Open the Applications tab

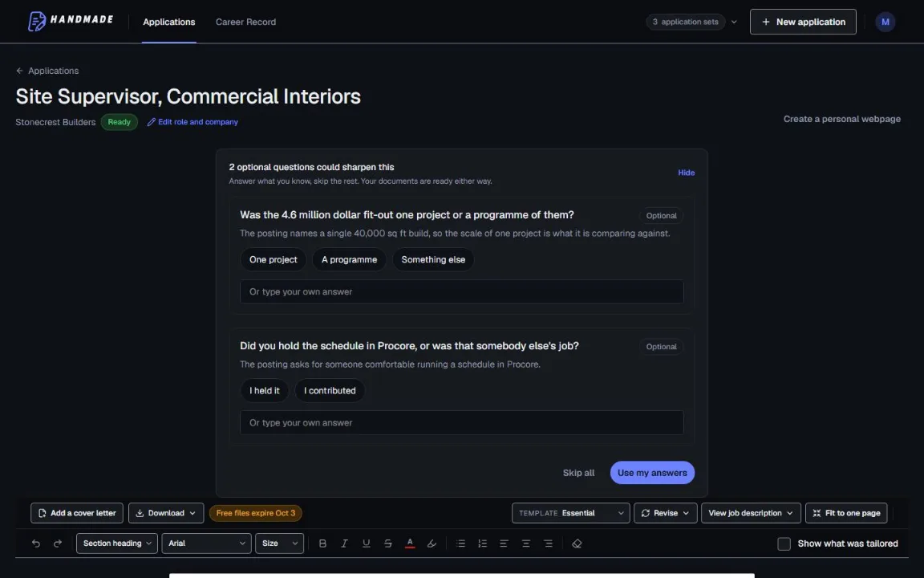[169, 22]
